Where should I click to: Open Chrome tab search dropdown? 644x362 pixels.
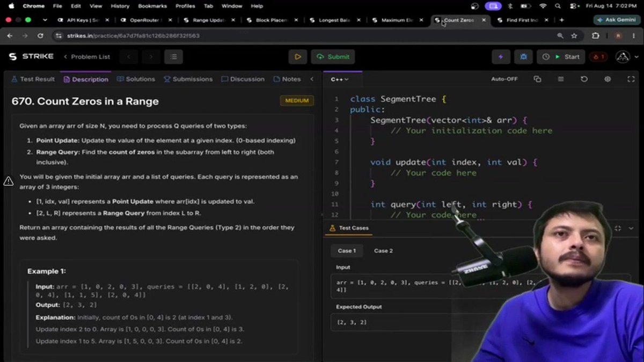click(45, 20)
